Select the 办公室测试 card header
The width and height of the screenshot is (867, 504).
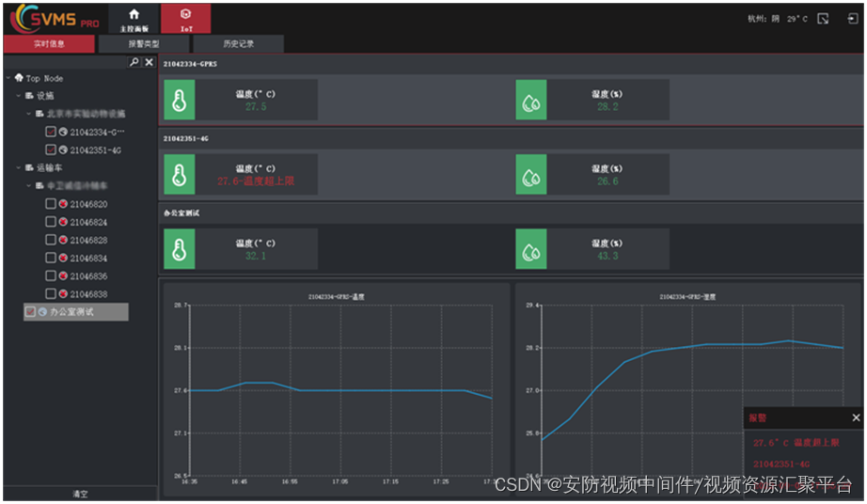point(511,213)
